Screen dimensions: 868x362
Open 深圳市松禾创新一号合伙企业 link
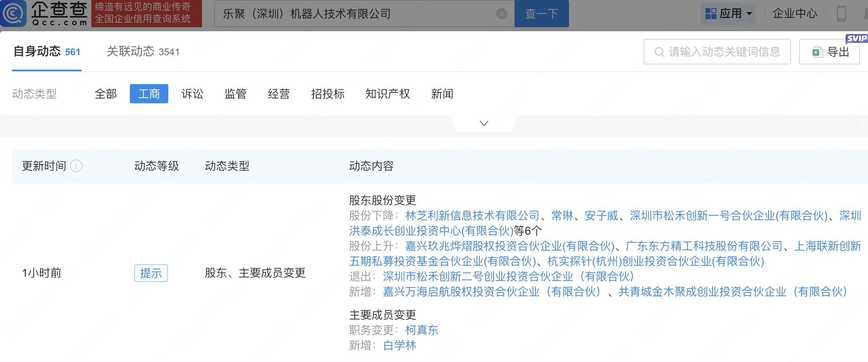point(729,215)
